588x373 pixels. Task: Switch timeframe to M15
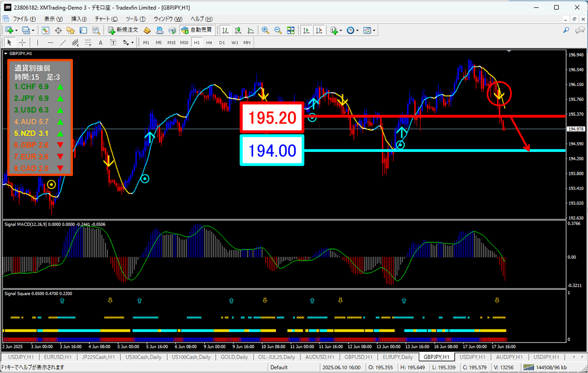(171, 42)
